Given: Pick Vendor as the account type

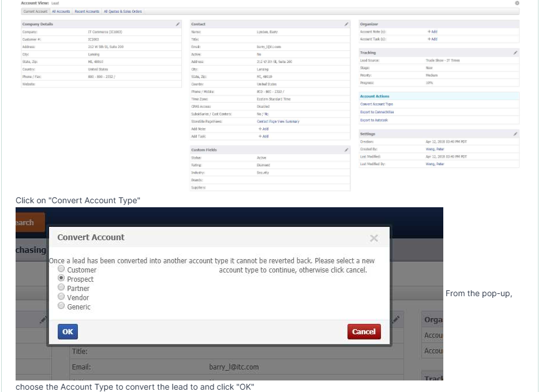Looking at the screenshot, I should point(61,297).
